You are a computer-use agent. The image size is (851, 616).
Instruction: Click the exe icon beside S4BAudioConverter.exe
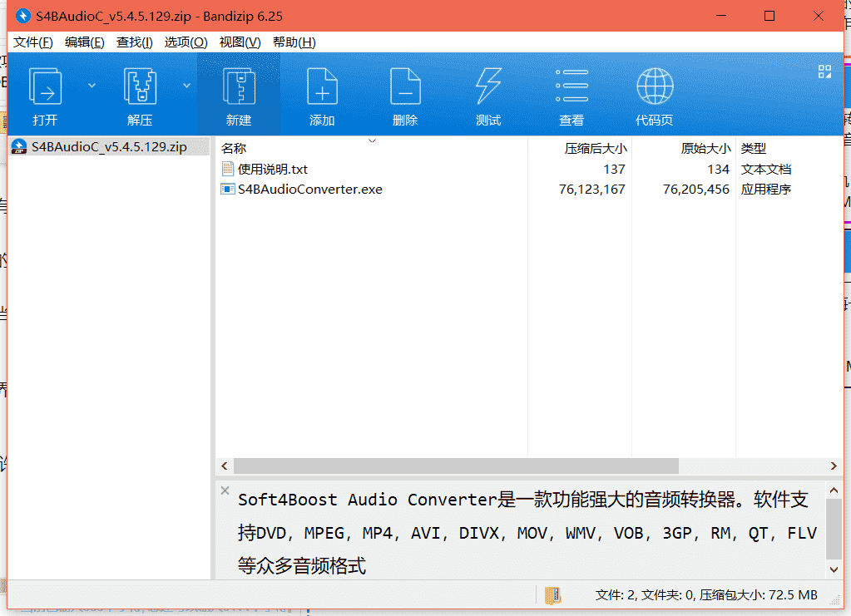click(227, 189)
